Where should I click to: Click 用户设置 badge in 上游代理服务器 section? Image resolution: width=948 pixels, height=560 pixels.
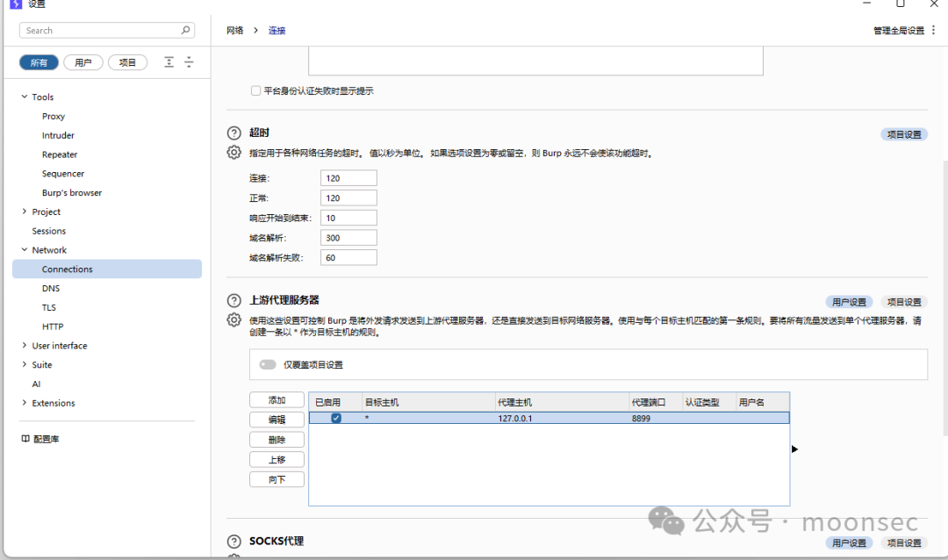tap(849, 302)
